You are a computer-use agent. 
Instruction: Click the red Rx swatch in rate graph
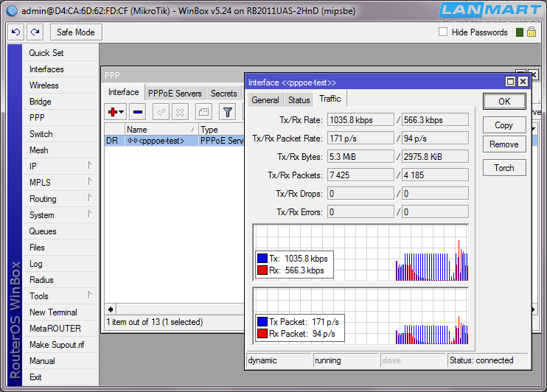click(x=262, y=270)
